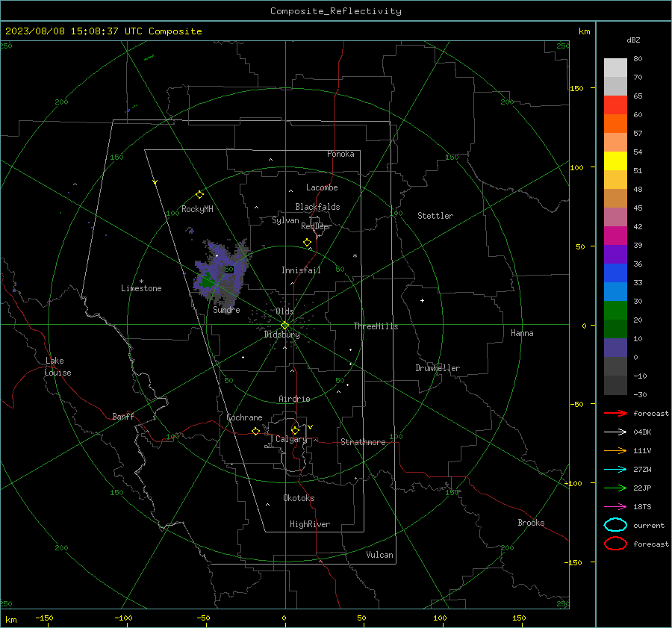Image resolution: width=672 pixels, height=628 pixels.
Task: Click the Sundre city label
Action: (x=226, y=309)
